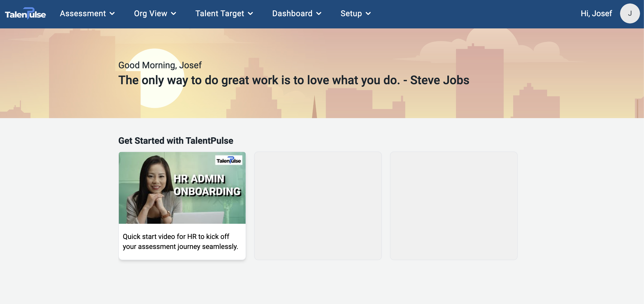Open the Dashboard menu
644x304 pixels.
292,13
